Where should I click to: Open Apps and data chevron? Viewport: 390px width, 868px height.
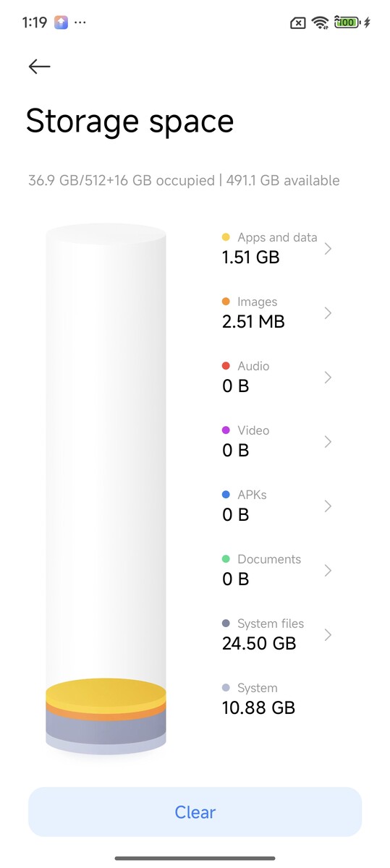click(328, 249)
